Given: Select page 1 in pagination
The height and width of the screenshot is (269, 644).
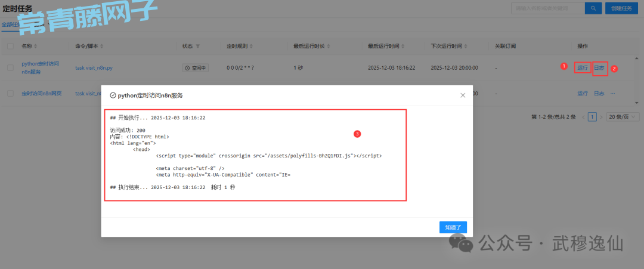Looking at the screenshot, I should click(x=592, y=117).
